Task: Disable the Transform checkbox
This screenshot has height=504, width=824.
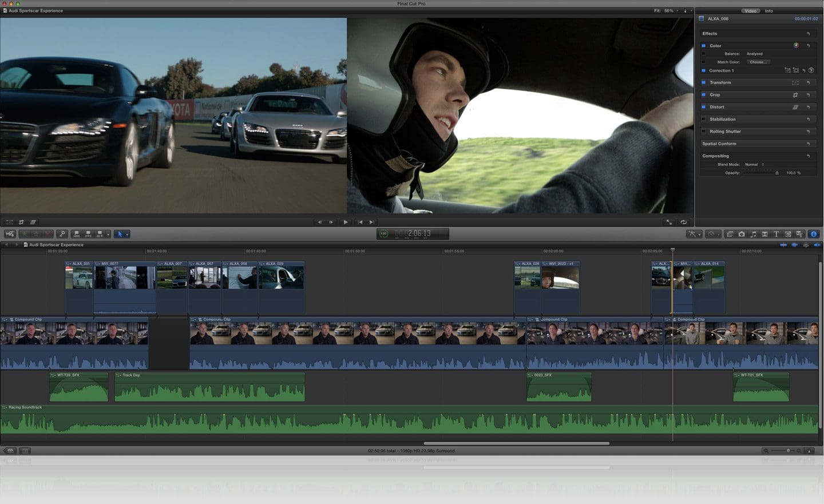Action: 703,82
